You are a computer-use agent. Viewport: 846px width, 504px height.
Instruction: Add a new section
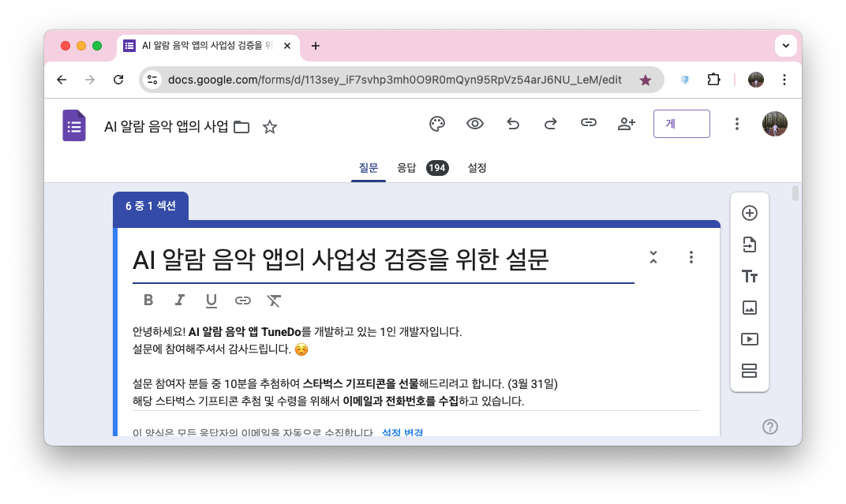click(x=750, y=371)
